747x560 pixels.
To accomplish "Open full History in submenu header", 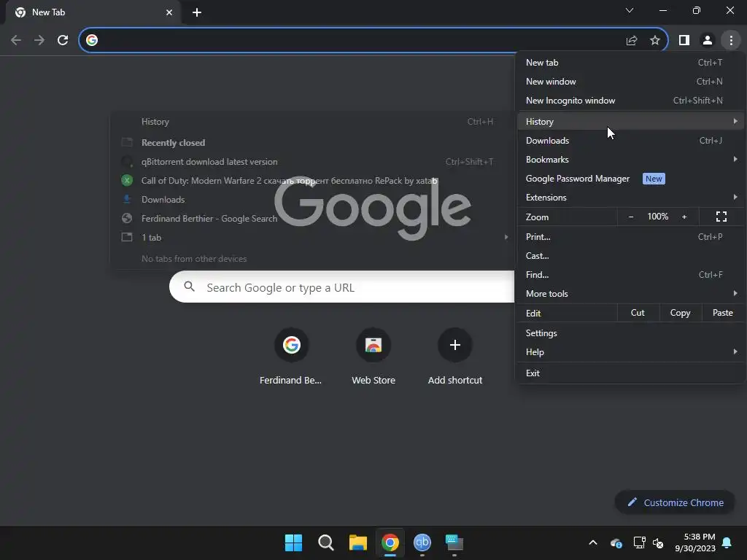I will [312, 122].
